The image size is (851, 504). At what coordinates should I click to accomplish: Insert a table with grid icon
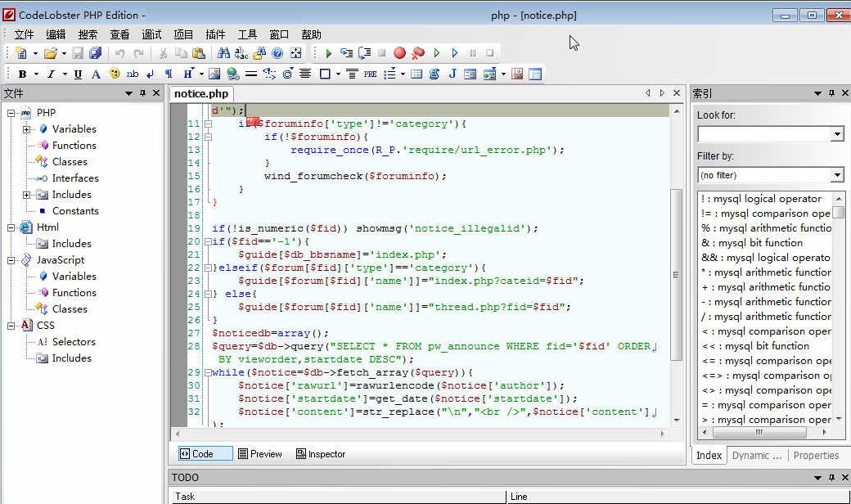coord(416,74)
